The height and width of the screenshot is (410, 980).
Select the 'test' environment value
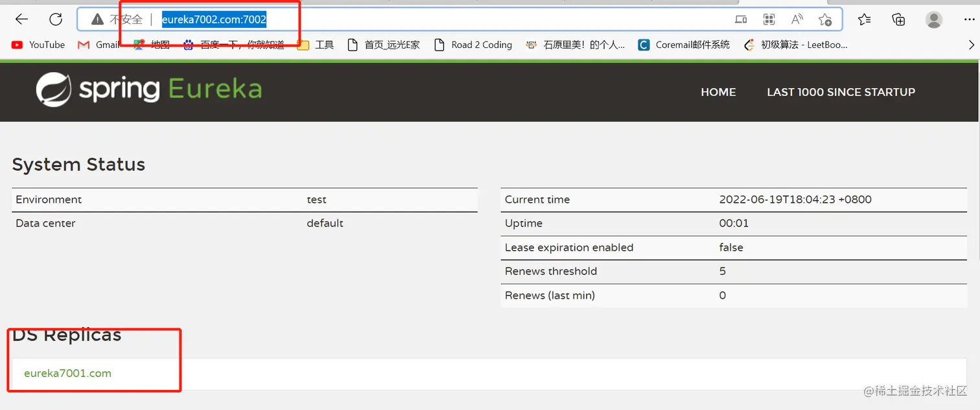tap(316, 199)
